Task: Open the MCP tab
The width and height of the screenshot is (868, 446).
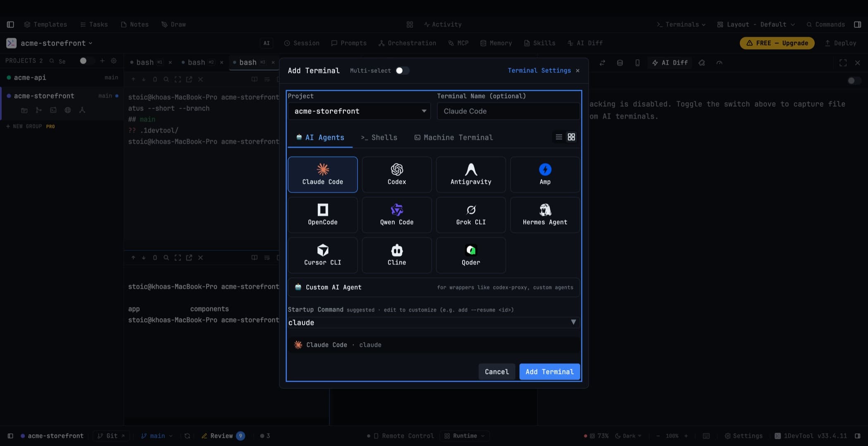Action: pos(458,43)
